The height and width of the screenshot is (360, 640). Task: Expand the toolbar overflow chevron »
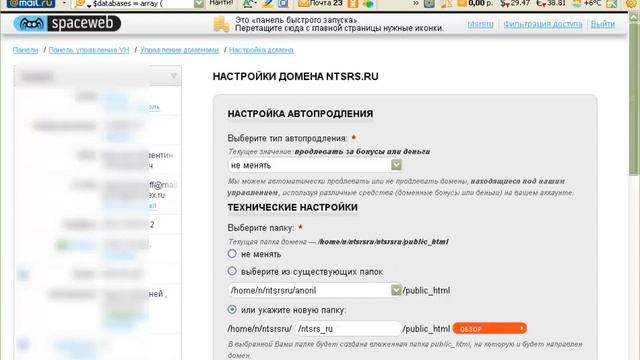coord(416,4)
